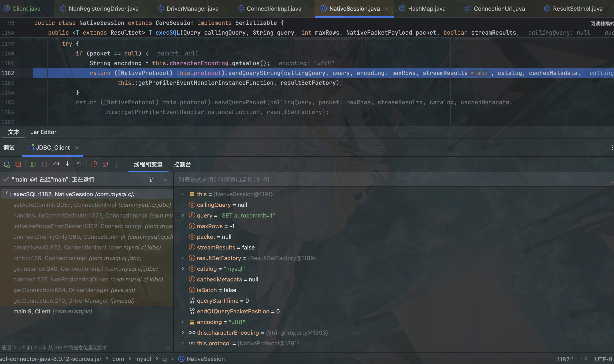Click the Step Out icon

(79, 164)
